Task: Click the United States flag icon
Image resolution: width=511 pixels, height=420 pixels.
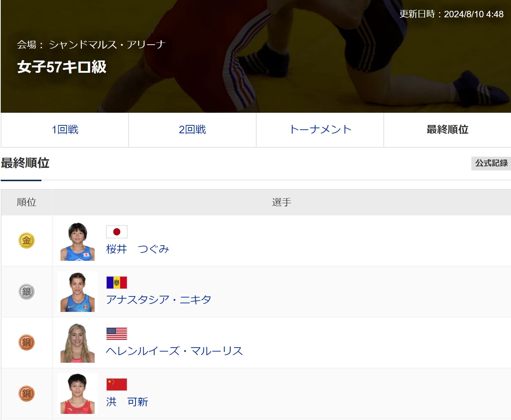Action: pyautogui.click(x=116, y=334)
